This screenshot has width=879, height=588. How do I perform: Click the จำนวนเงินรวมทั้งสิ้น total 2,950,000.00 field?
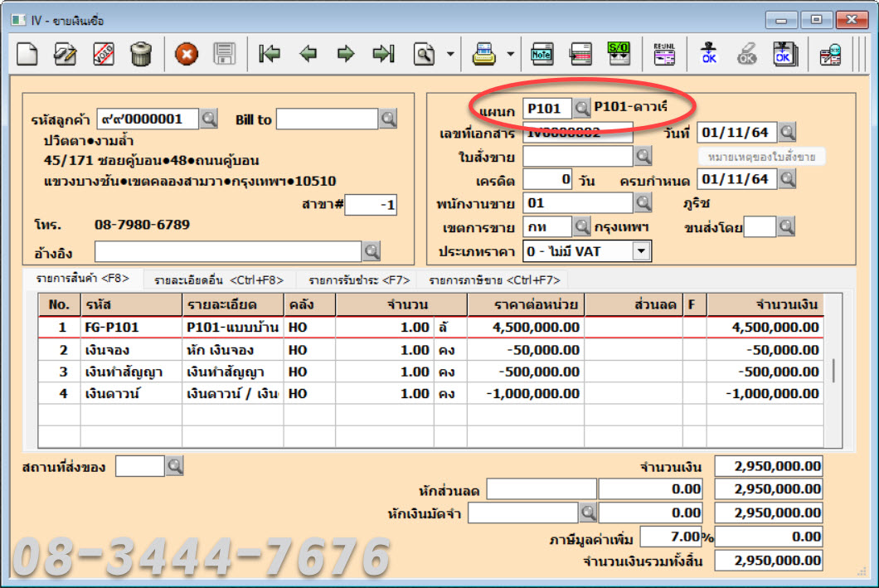769,561
